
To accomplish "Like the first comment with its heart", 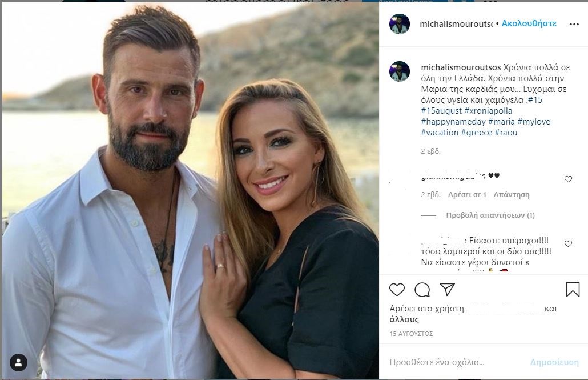I will (x=568, y=179).
